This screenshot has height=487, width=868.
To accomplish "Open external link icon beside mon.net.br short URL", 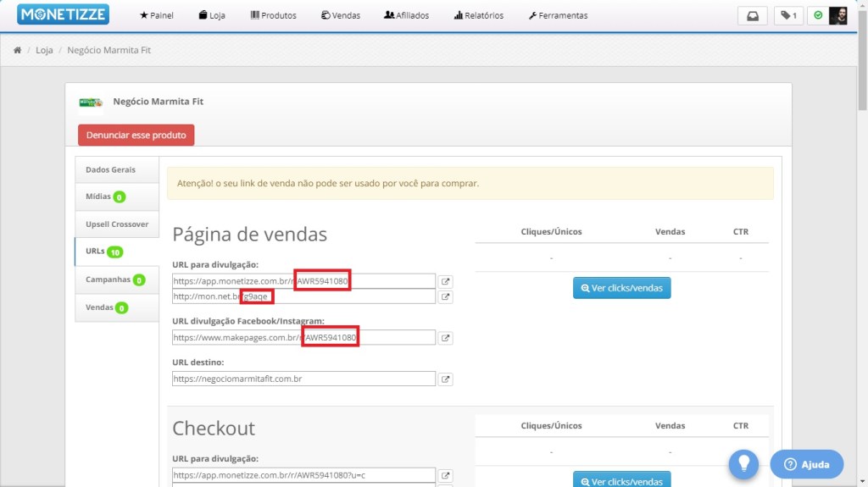I will point(446,296).
